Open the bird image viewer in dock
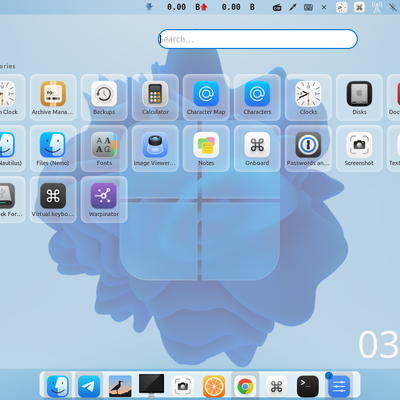Image resolution: width=400 pixels, height=400 pixels. tap(120, 386)
